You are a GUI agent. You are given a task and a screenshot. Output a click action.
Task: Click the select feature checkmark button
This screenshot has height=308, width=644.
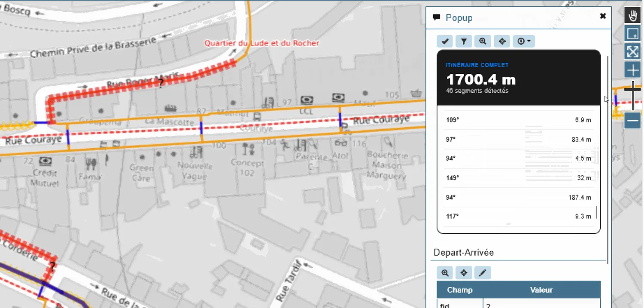445,41
